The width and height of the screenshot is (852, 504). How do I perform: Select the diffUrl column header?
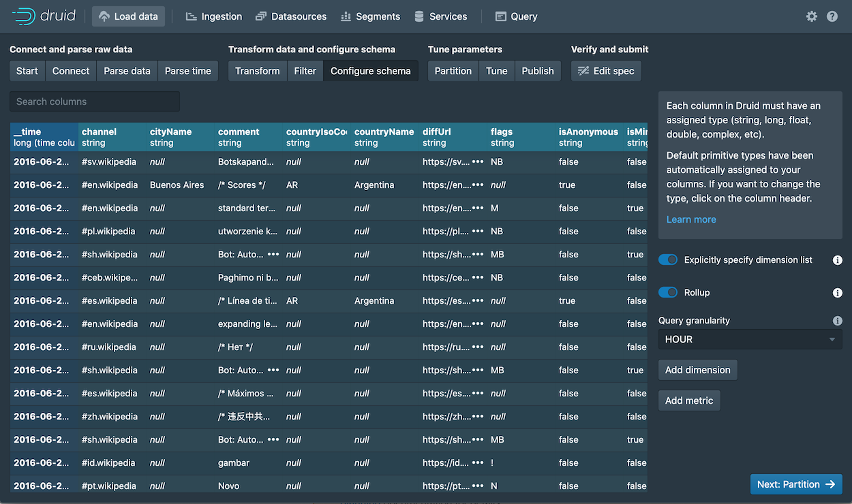tap(453, 137)
